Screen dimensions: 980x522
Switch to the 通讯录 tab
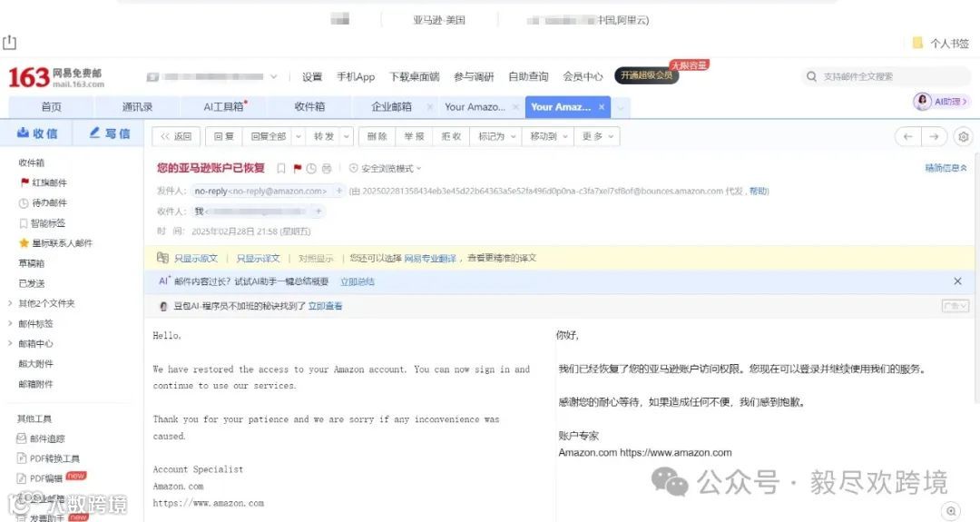coord(137,107)
